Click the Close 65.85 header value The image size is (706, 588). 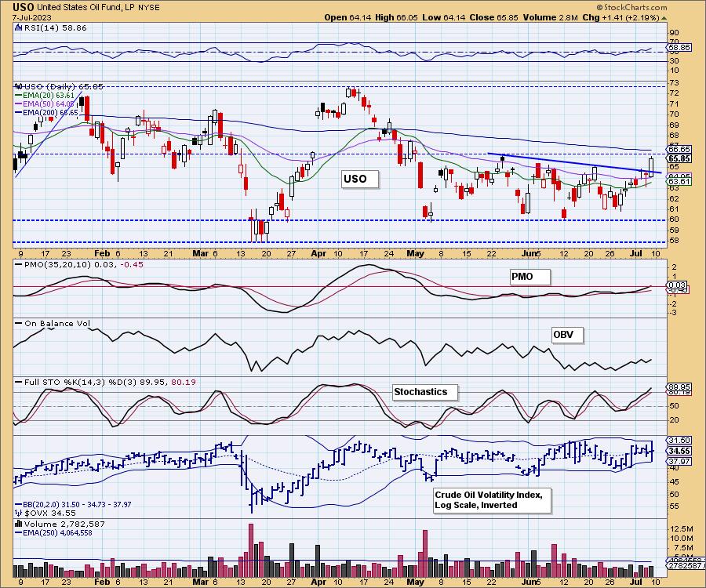pos(494,17)
